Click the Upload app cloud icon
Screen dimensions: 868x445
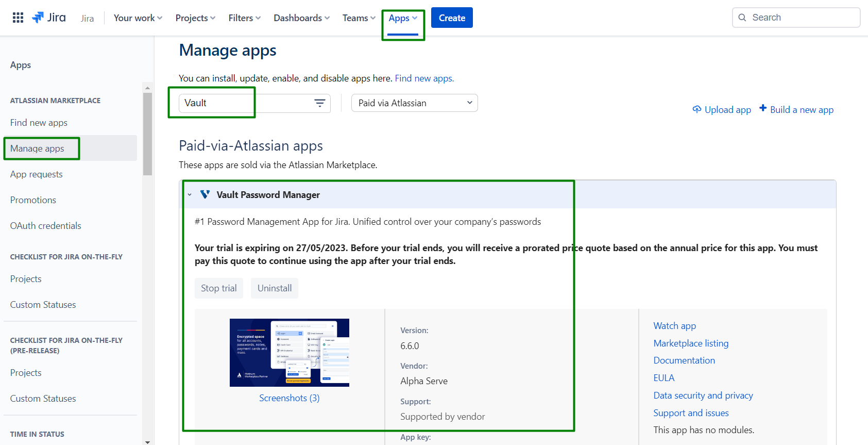coord(697,109)
